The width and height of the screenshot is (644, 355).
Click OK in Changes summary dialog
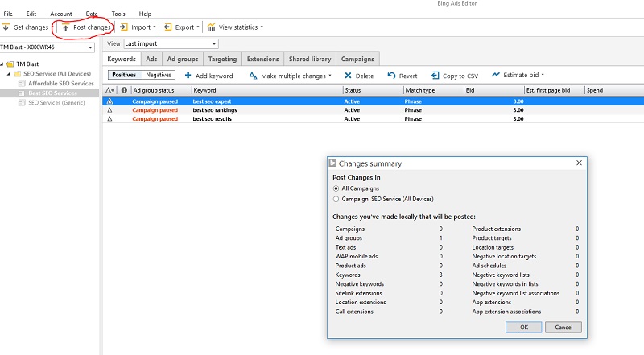[524, 327]
